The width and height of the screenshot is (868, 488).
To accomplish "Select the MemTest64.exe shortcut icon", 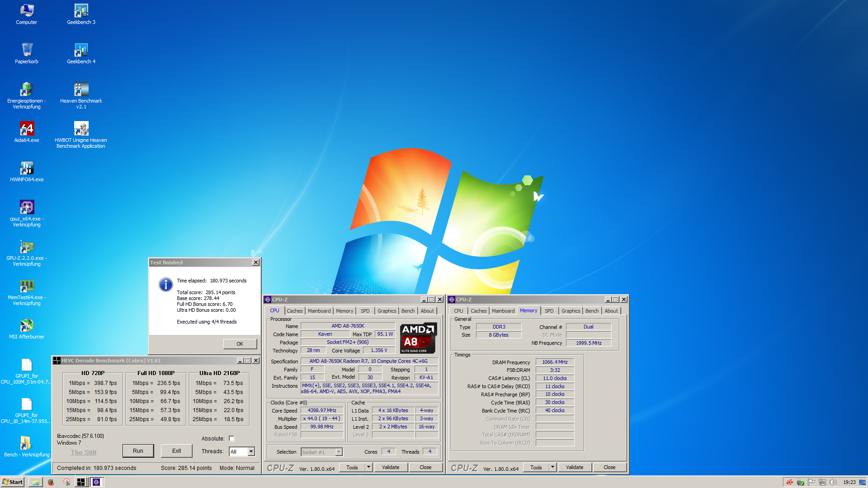I will [27, 292].
